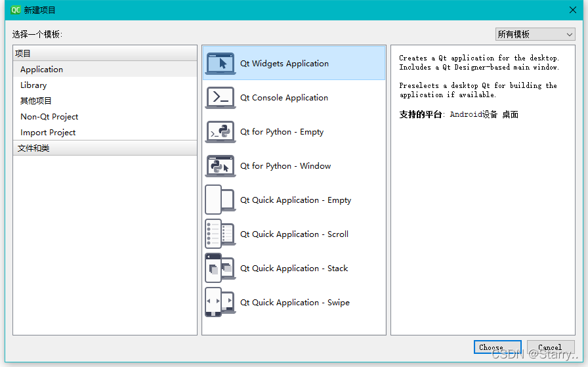The image size is (588, 367).
Task: Click the Qt Quick Application - Scroll label
Action: click(294, 234)
